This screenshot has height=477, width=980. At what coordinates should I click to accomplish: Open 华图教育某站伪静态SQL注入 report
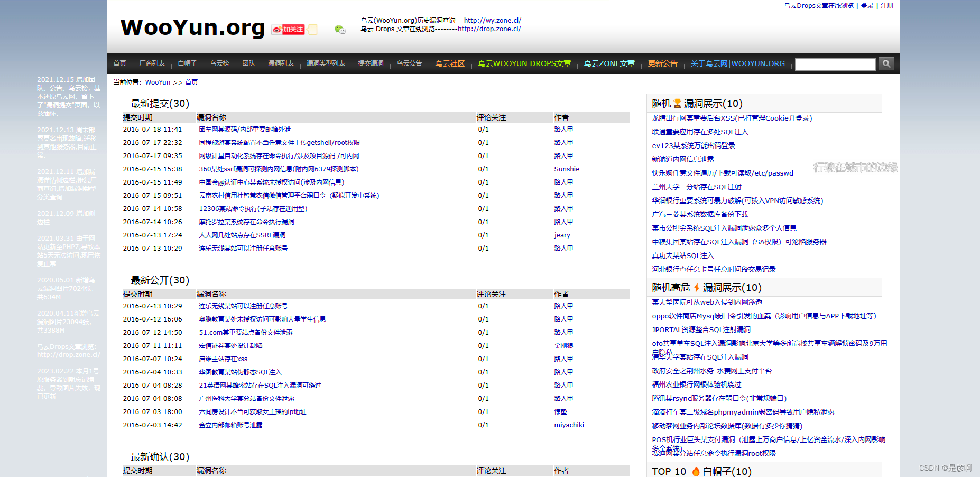[x=241, y=372]
